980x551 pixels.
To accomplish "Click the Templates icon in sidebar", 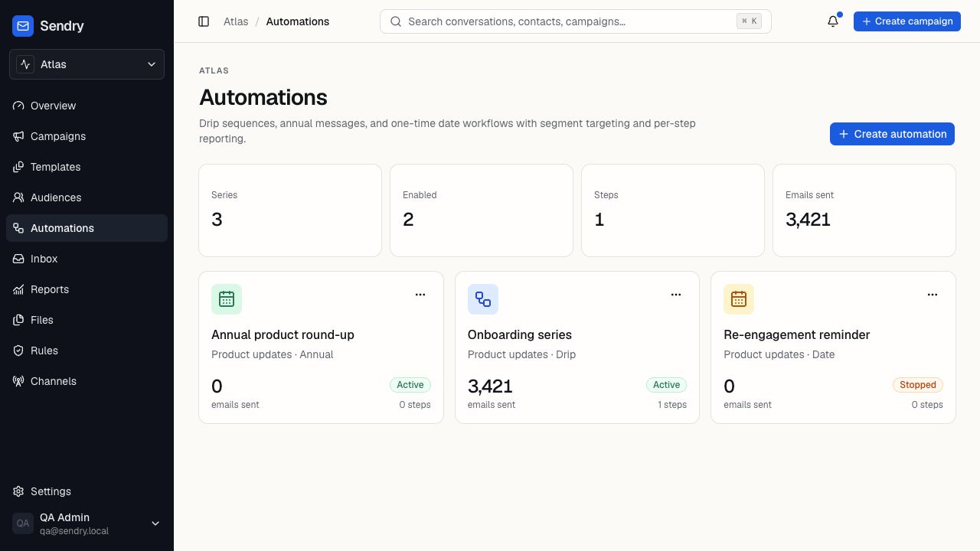I will (x=18, y=167).
